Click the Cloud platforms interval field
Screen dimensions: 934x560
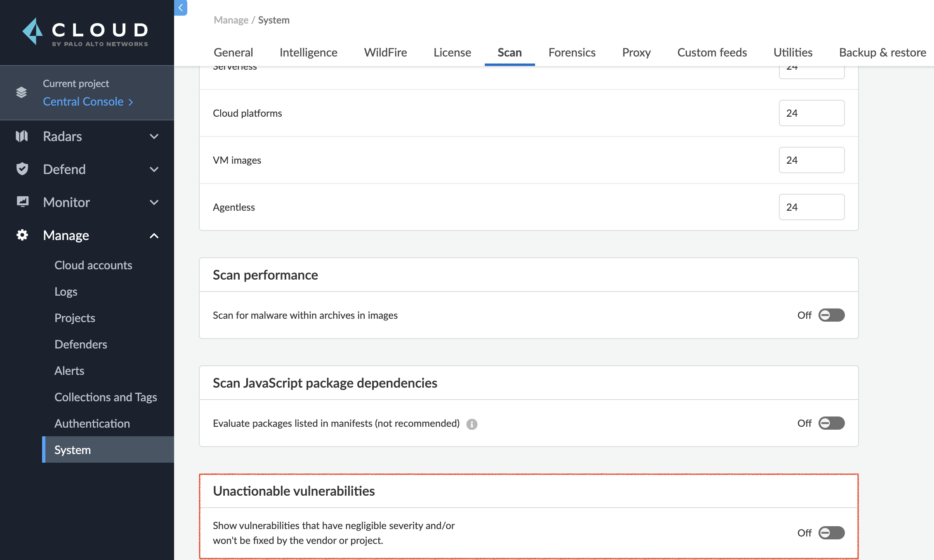811,113
